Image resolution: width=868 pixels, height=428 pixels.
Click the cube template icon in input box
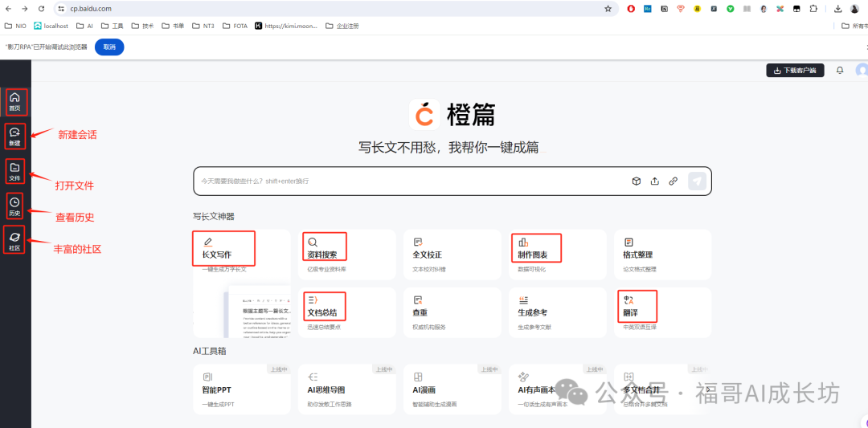pos(637,181)
